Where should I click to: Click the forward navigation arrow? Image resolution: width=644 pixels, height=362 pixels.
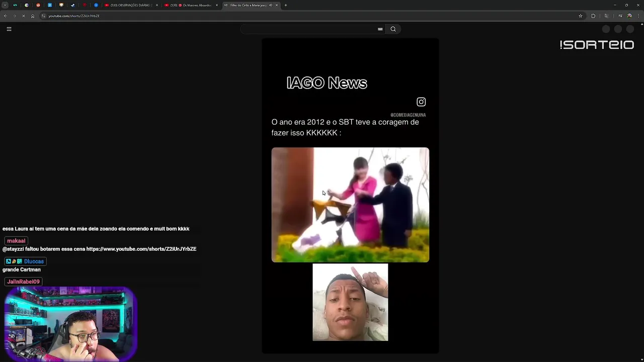click(14, 16)
